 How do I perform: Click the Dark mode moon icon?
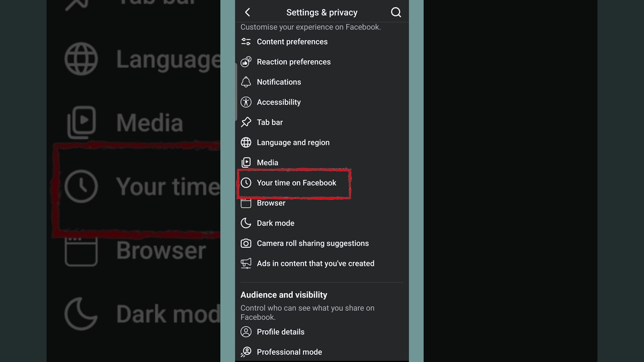click(x=246, y=223)
